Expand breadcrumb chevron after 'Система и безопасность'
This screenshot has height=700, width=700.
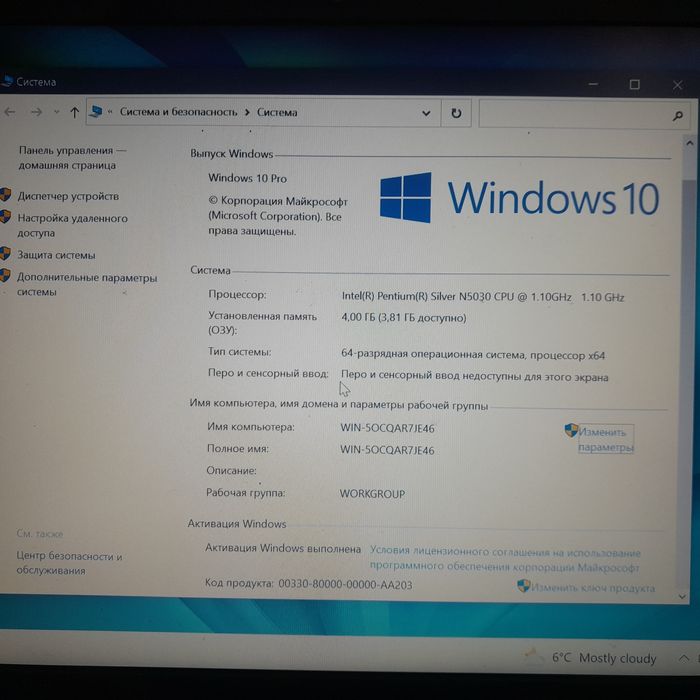point(247,112)
